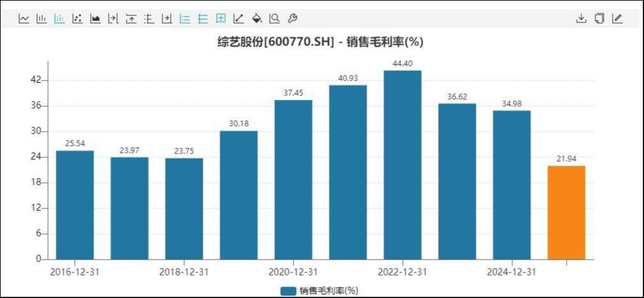Select the highlighted dotted-bar chart icon
This screenshot has height=298, width=644.
click(x=59, y=19)
